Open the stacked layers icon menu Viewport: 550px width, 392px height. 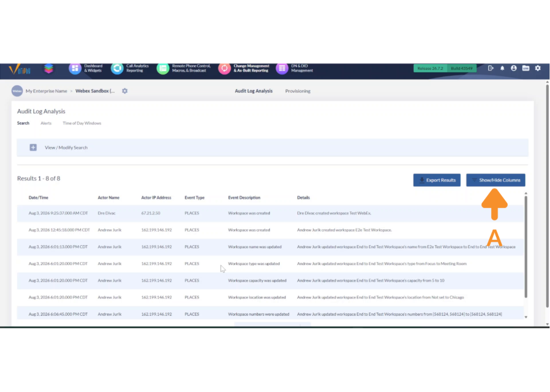coord(49,69)
